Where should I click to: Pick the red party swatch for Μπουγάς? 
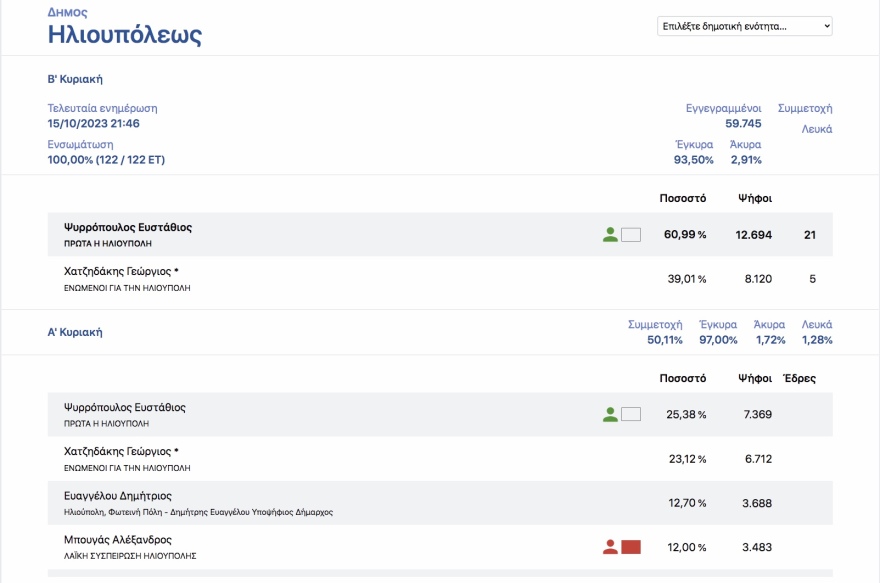point(631,547)
